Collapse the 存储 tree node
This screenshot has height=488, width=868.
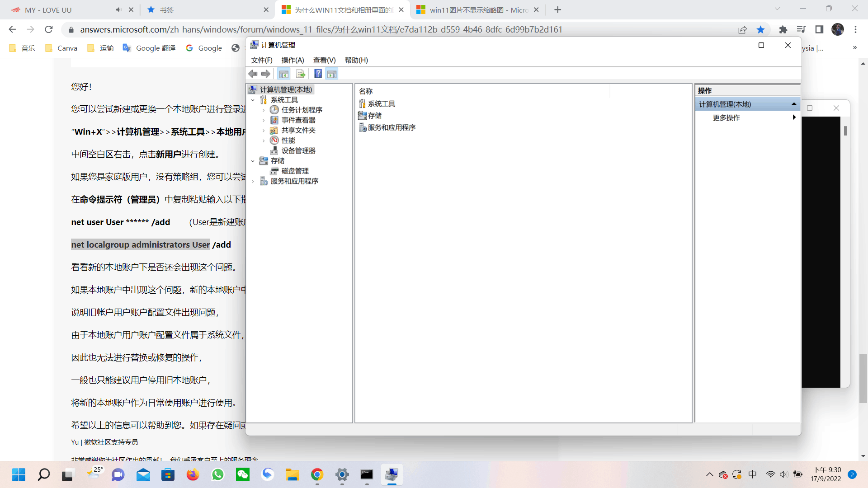pyautogui.click(x=253, y=161)
